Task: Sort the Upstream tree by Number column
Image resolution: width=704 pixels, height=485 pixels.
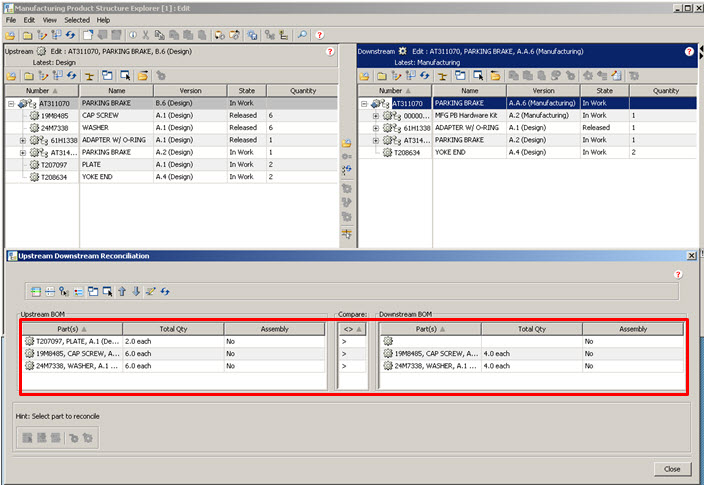Action: [x=42, y=91]
